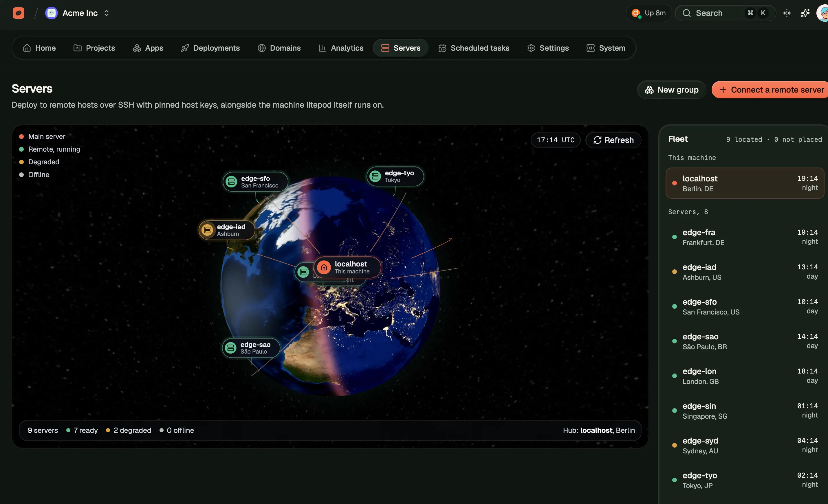
Task: Select edge-fra Frankfurt in Fleet list
Action: (745, 237)
